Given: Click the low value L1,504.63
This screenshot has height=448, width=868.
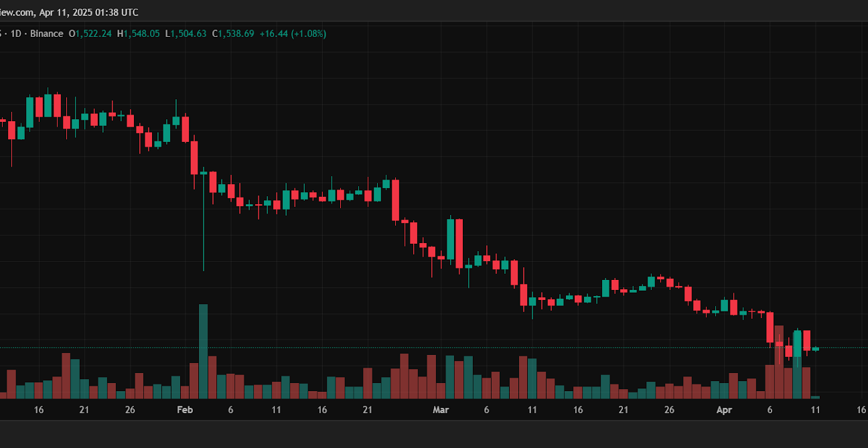Looking at the screenshot, I should pos(186,33).
